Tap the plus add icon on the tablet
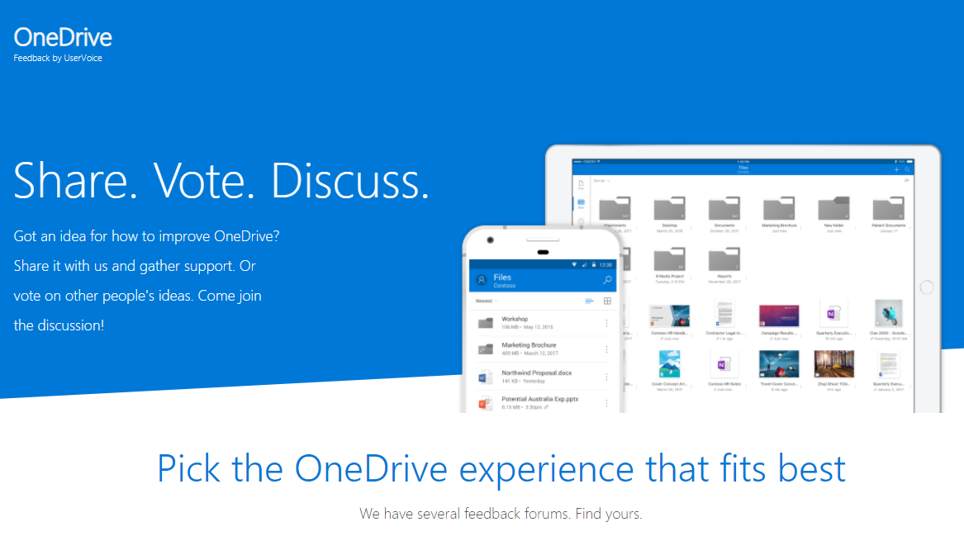This screenshot has width=964, height=560. point(896,169)
